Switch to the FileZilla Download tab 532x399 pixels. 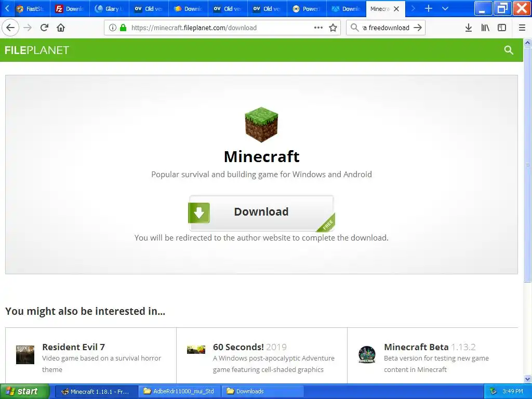70,9
